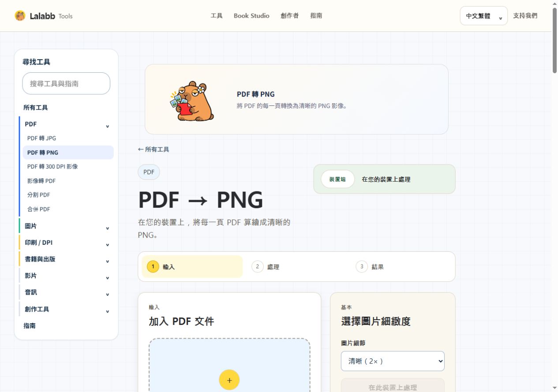558x392 pixels.
Task: Collapse the PDF sidebar category
Action: (66, 124)
